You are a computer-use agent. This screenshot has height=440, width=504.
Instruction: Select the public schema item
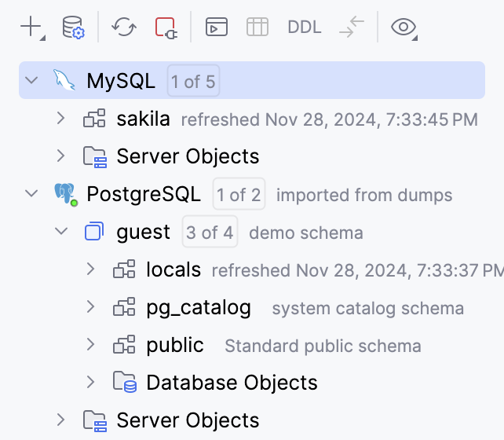pos(174,345)
